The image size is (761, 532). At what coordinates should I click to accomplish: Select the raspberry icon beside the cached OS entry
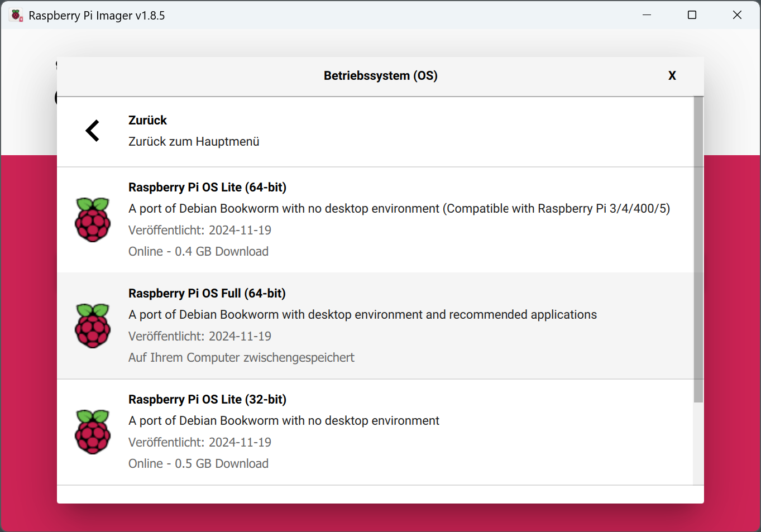(x=93, y=325)
